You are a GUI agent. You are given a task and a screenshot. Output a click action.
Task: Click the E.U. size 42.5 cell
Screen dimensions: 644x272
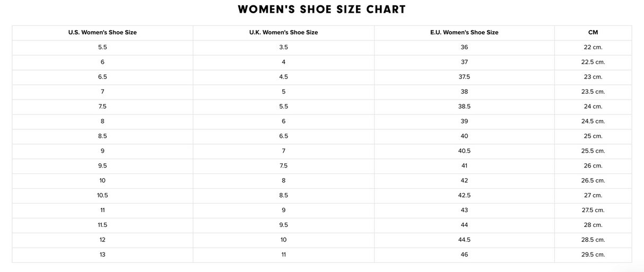(464, 195)
